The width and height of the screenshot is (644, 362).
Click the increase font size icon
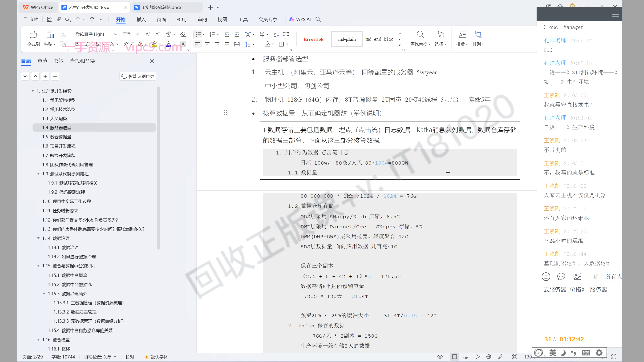click(148, 34)
